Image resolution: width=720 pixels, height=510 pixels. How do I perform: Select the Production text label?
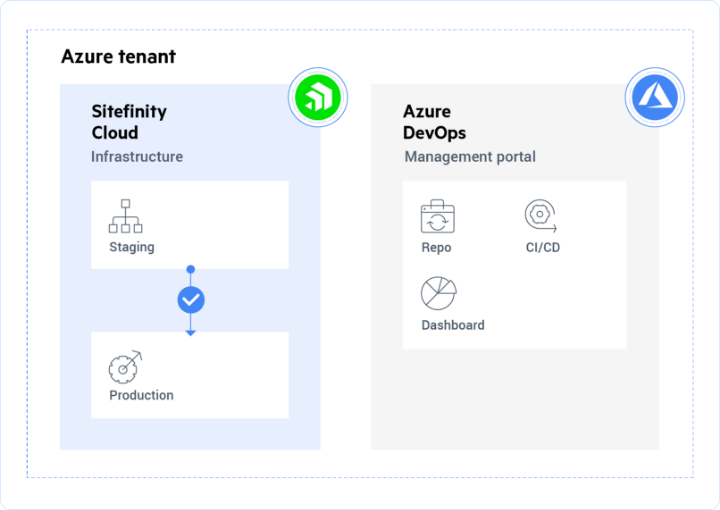tap(141, 395)
